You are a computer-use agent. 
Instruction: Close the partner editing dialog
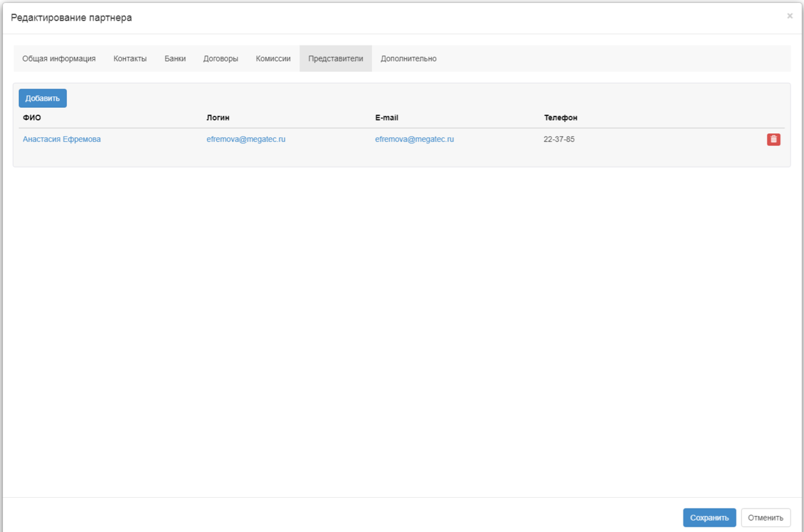(789, 16)
